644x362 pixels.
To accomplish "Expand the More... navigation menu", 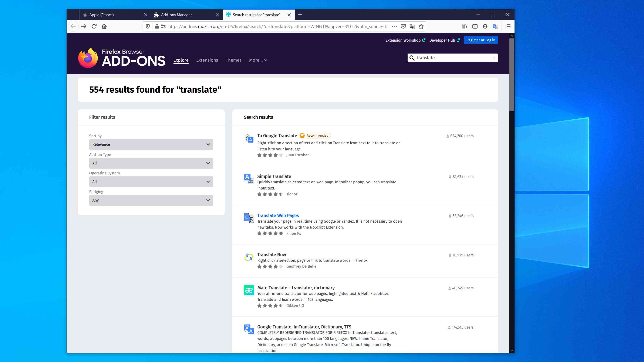I will coord(258,60).
